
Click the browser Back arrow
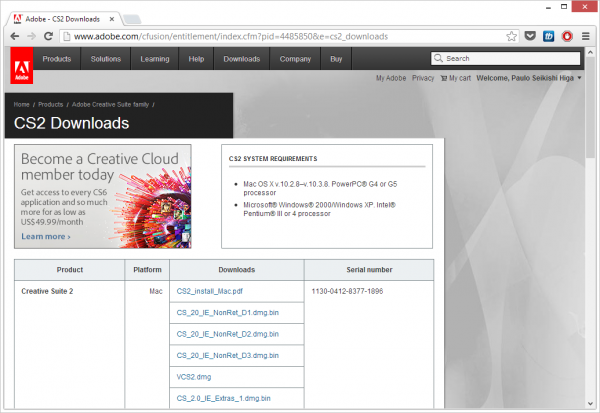(15, 36)
